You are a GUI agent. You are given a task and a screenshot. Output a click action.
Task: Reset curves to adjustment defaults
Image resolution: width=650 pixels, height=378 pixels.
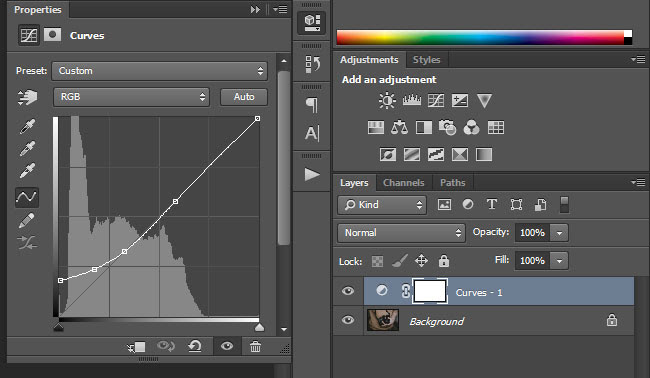click(x=195, y=346)
